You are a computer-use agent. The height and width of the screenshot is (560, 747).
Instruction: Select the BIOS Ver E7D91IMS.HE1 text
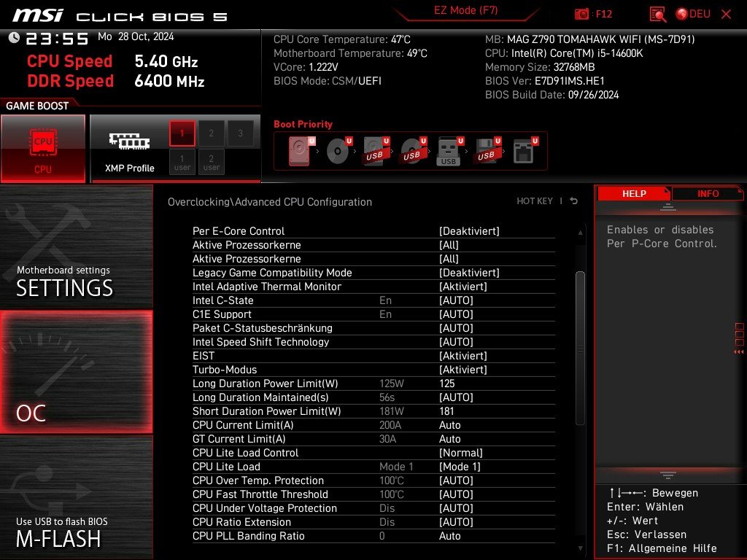point(544,81)
